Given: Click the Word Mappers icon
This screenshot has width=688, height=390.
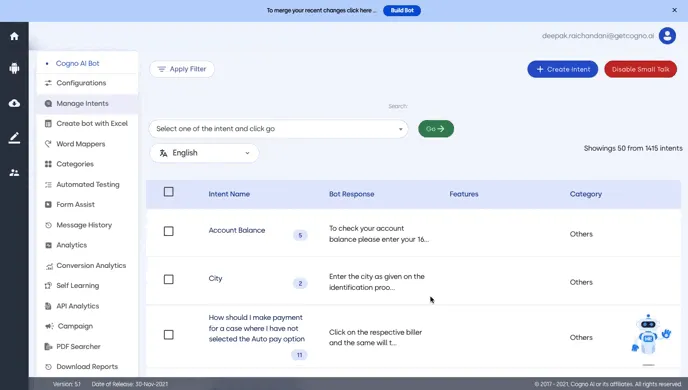Looking at the screenshot, I should (x=48, y=144).
